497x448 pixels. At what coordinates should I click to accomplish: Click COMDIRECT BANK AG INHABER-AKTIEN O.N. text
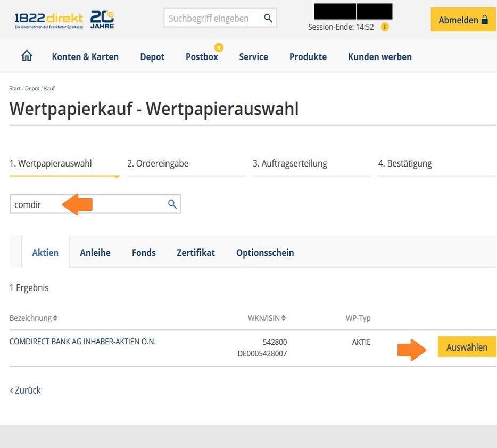pyautogui.click(x=82, y=342)
